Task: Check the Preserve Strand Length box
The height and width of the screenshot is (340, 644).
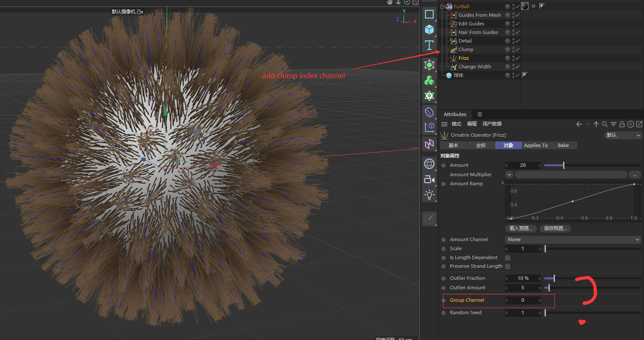Action: pos(508,266)
